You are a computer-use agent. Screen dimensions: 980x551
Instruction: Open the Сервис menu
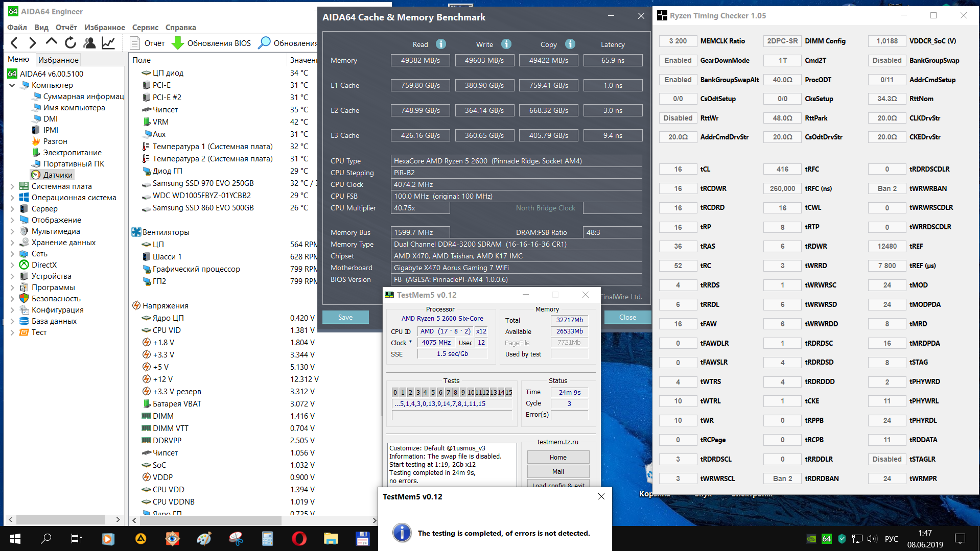(x=145, y=28)
